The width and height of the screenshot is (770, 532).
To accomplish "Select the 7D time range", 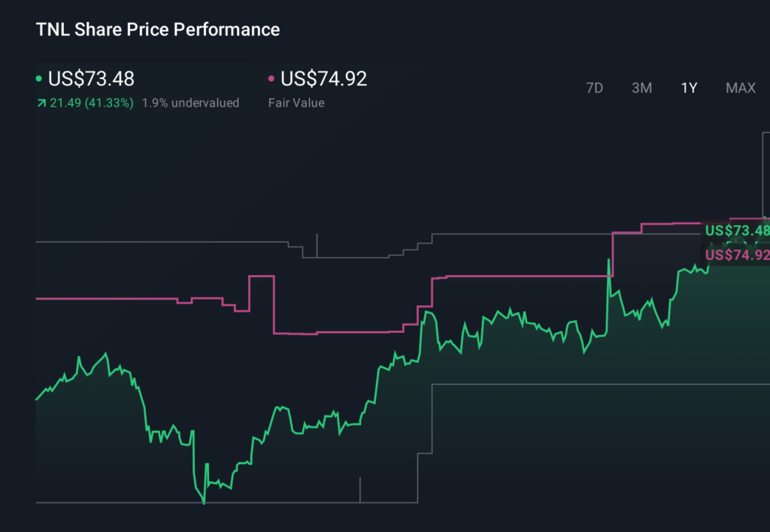I will (594, 88).
